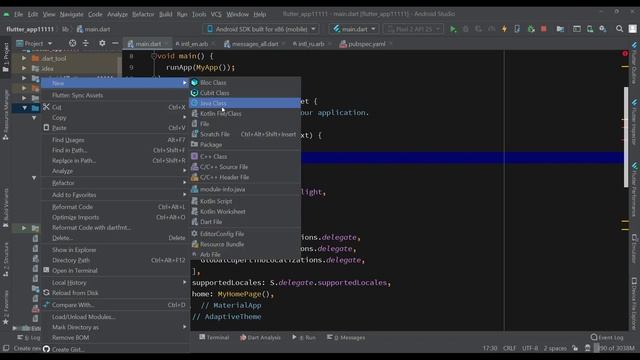Expand the Analyze submenu arrow
This screenshot has height=360, width=640.
(x=184, y=171)
